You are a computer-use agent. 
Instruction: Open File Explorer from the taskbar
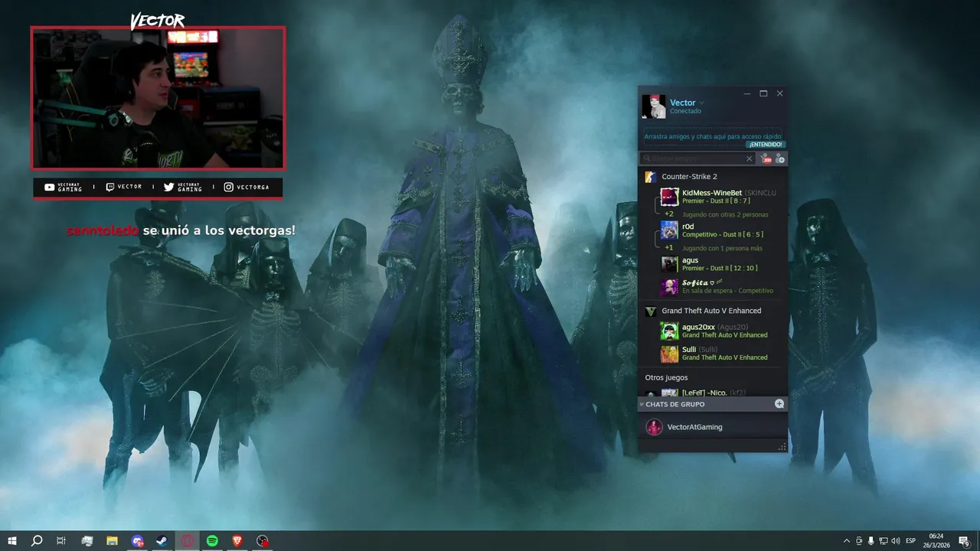tap(112, 541)
